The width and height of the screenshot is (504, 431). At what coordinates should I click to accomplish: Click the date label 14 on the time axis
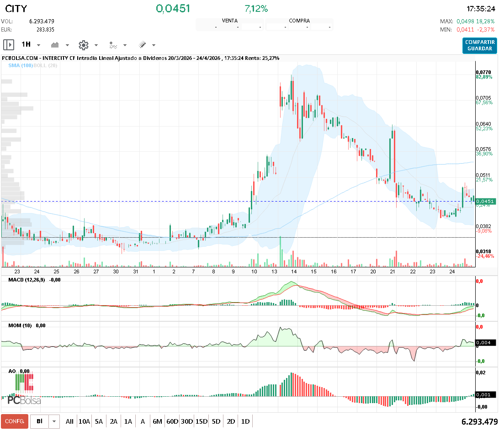click(294, 271)
